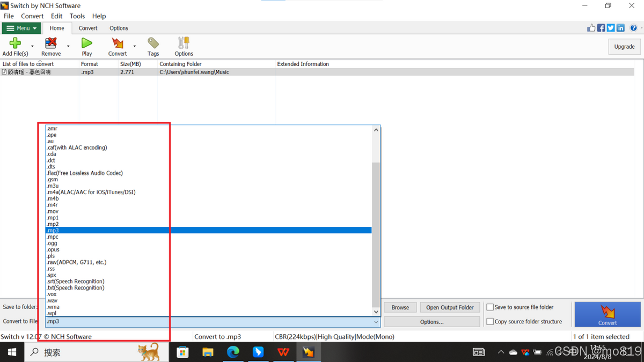Open the Tags tool
Image resolution: width=644 pixels, height=362 pixels.
tap(153, 43)
